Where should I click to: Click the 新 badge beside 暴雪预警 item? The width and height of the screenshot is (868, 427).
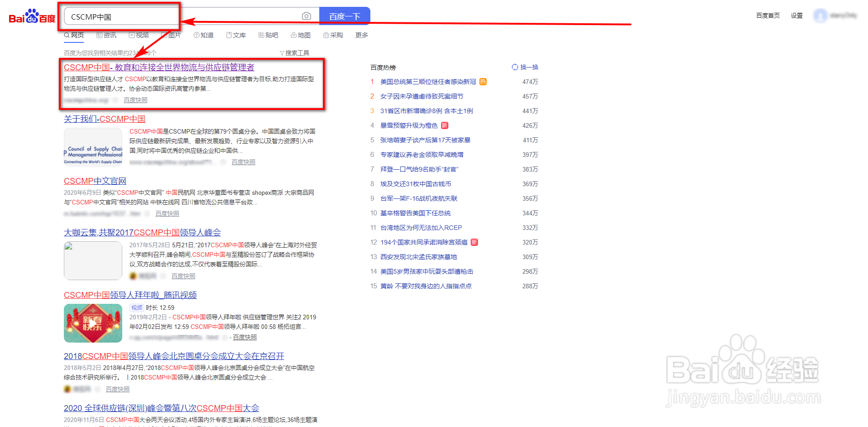[445, 125]
